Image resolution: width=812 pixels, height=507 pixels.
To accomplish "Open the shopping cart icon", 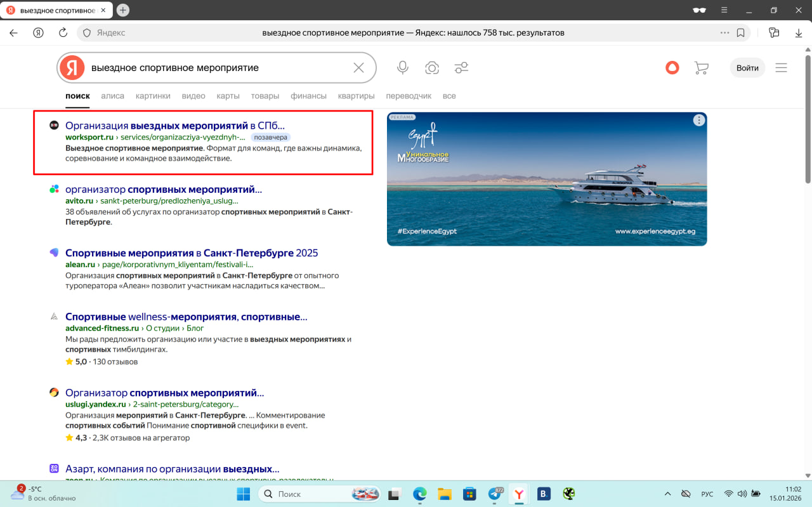I will tap(701, 68).
